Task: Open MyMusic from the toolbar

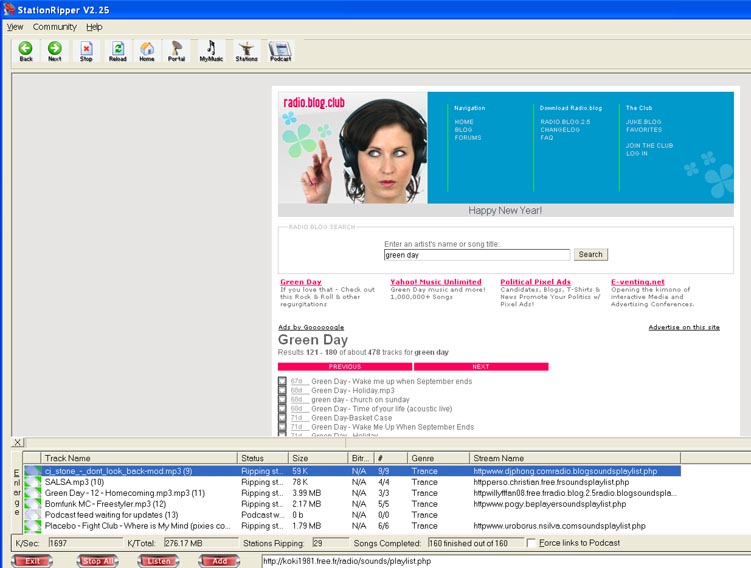Action: 211,51
